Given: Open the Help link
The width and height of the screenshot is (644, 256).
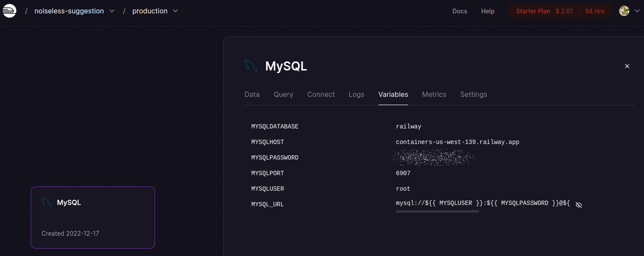Looking at the screenshot, I should [488, 11].
